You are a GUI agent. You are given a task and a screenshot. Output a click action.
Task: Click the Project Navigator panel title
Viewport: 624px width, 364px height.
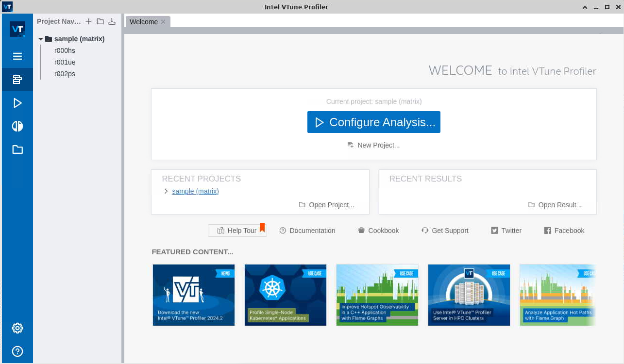(x=59, y=21)
